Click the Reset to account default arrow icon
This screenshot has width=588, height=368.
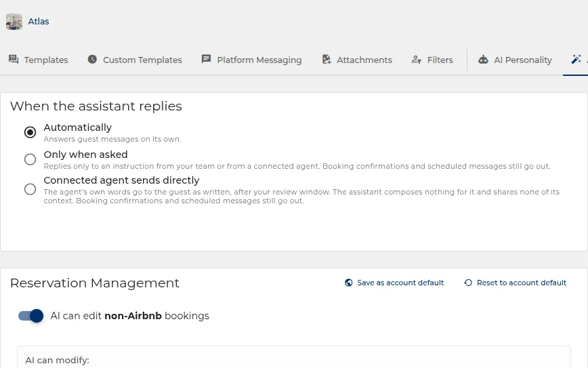(x=468, y=283)
